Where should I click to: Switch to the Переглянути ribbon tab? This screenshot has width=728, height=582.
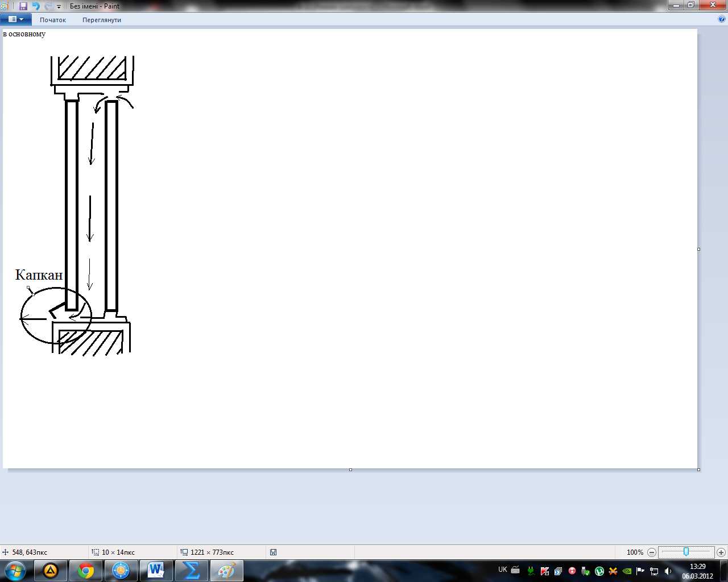102,20
